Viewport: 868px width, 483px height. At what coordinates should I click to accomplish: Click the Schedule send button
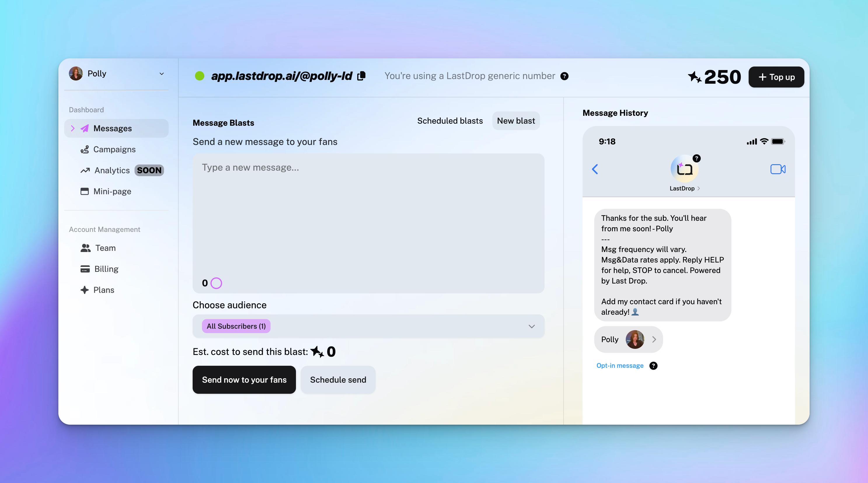pyautogui.click(x=338, y=379)
